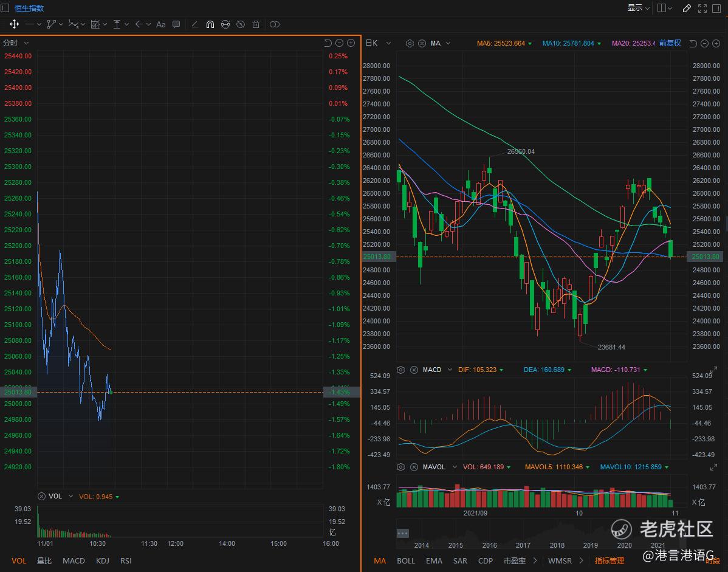This screenshot has width=728, height=572.
Task: Select the horizontal line drawing tool
Action: click(x=30, y=24)
